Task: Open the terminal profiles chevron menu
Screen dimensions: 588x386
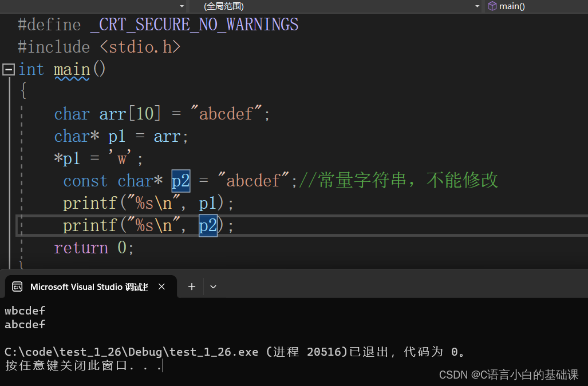Action: 213,287
